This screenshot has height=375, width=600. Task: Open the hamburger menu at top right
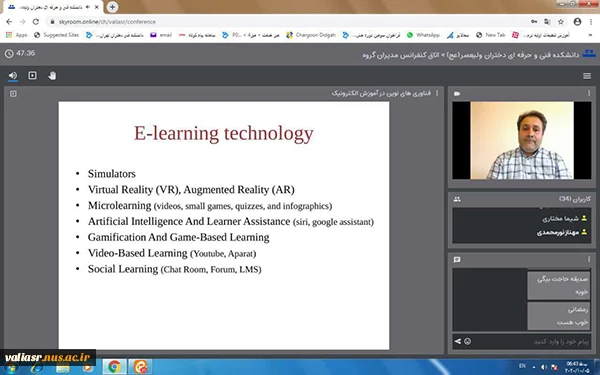point(587,76)
